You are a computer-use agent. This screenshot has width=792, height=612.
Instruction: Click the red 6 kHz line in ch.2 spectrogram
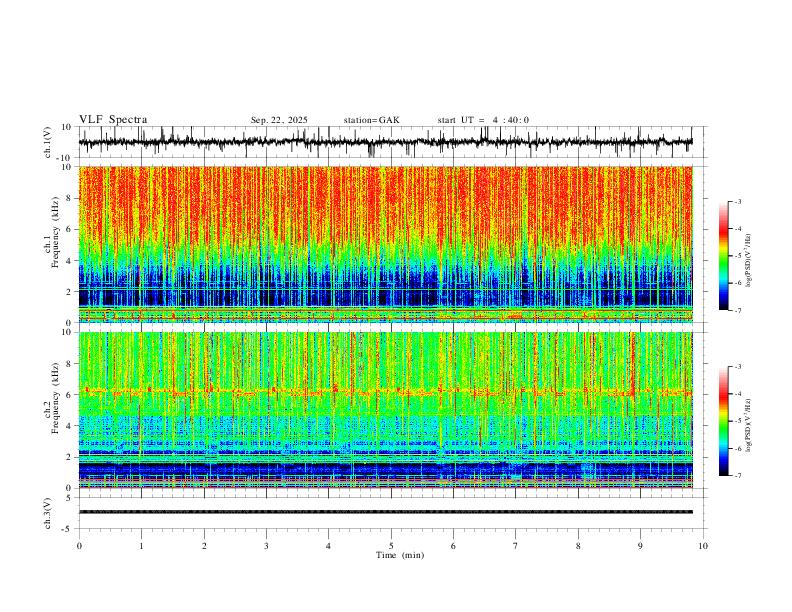(385, 392)
